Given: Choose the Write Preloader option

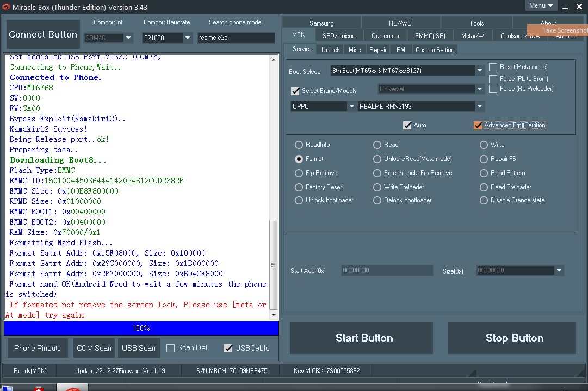Looking at the screenshot, I should tap(377, 187).
